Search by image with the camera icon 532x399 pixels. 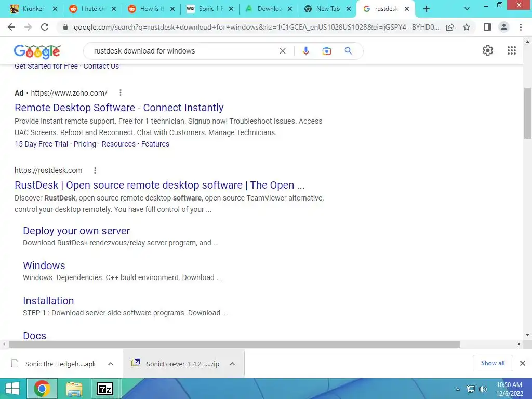click(x=326, y=51)
